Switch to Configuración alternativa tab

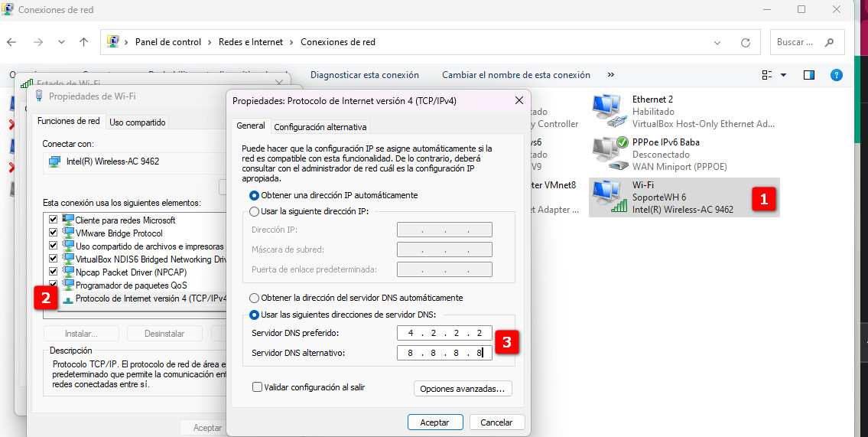tap(320, 127)
